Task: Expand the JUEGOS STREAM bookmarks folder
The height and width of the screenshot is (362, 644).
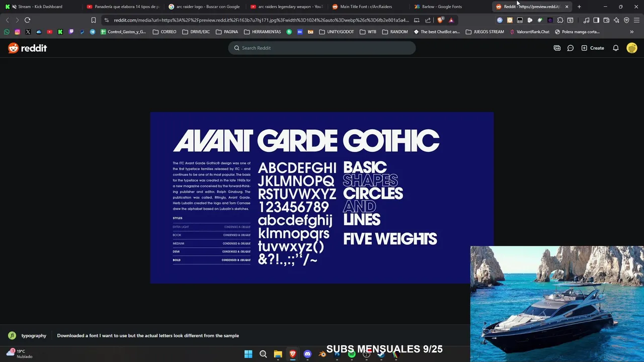Action: [x=485, y=32]
